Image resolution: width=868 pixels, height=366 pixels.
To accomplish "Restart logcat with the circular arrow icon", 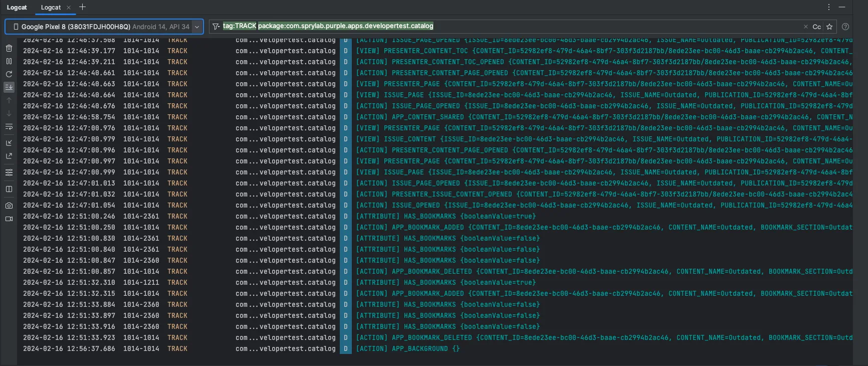I will (9, 74).
